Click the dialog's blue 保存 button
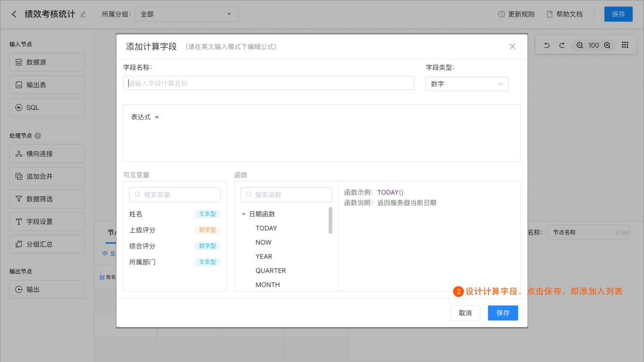 point(503,313)
